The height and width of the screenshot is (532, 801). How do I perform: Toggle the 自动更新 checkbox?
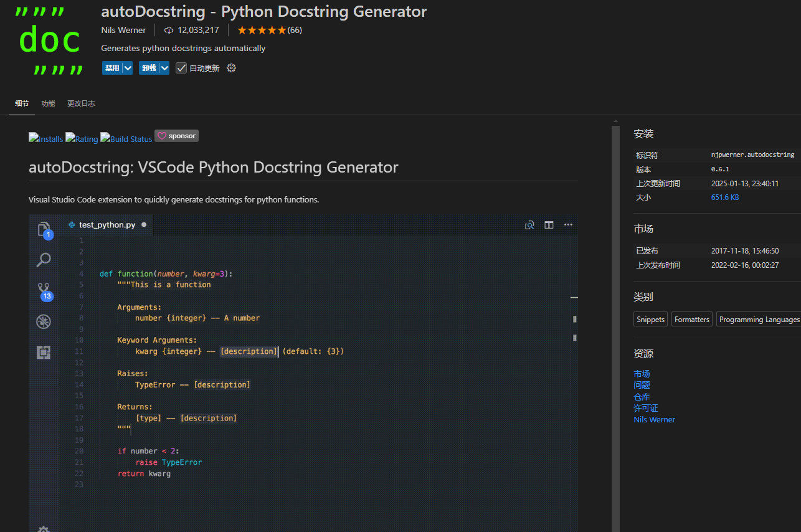tap(181, 68)
